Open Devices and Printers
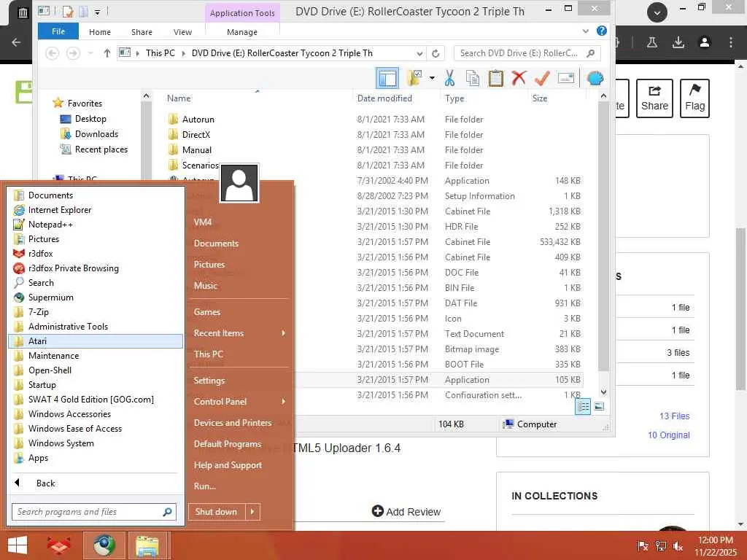 click(x=233, y=422)
